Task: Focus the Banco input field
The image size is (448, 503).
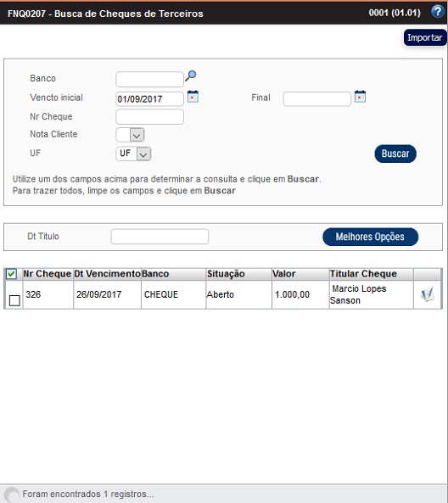Action: point(149,79)
